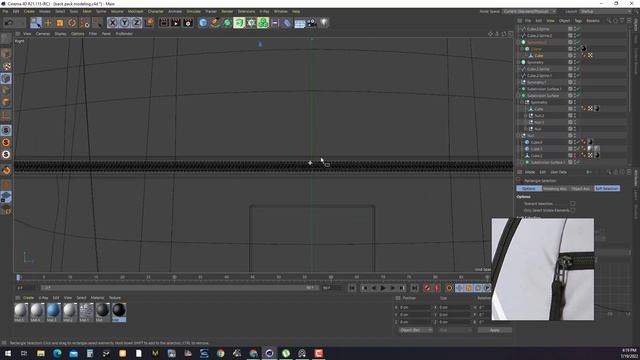
Task: Toggle the Z axis lock
Action: click(x=136, y=23)
